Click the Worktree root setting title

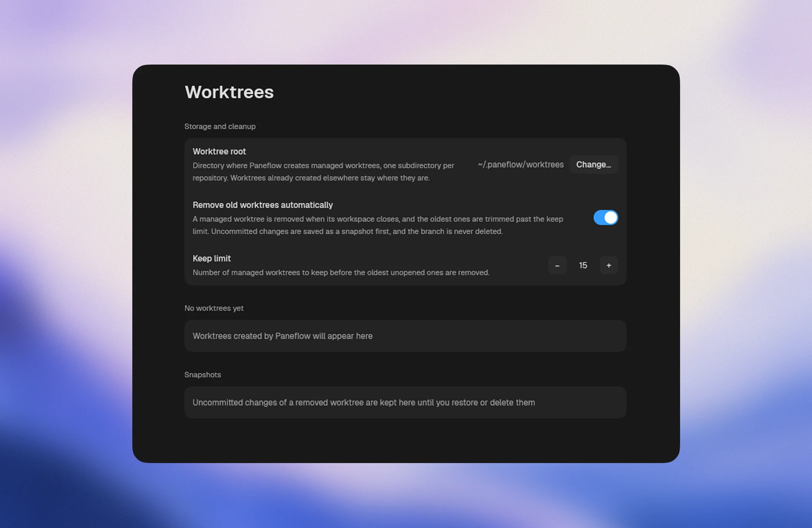click(219, 152)
